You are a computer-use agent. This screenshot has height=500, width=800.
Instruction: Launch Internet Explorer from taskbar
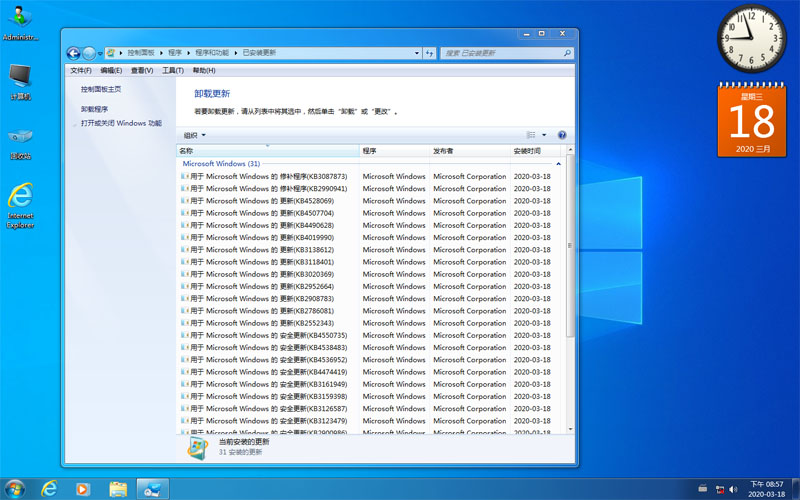[x=49, y=489]
